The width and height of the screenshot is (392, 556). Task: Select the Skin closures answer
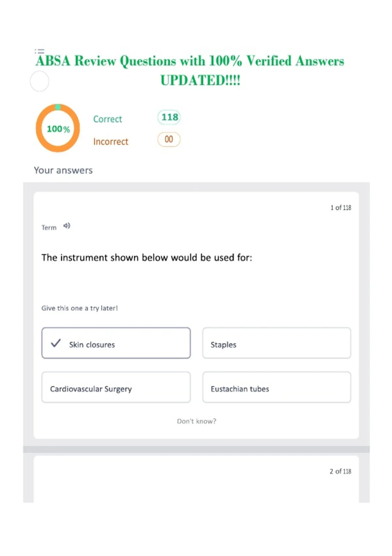point(116,343)
